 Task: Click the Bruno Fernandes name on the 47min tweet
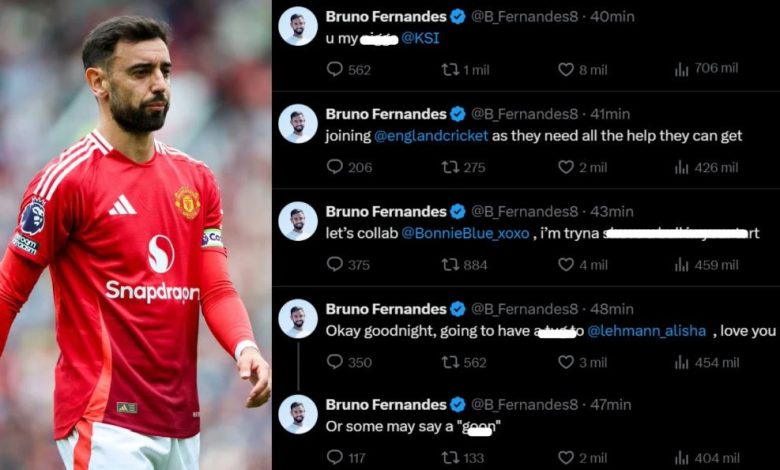coord(385,405)
